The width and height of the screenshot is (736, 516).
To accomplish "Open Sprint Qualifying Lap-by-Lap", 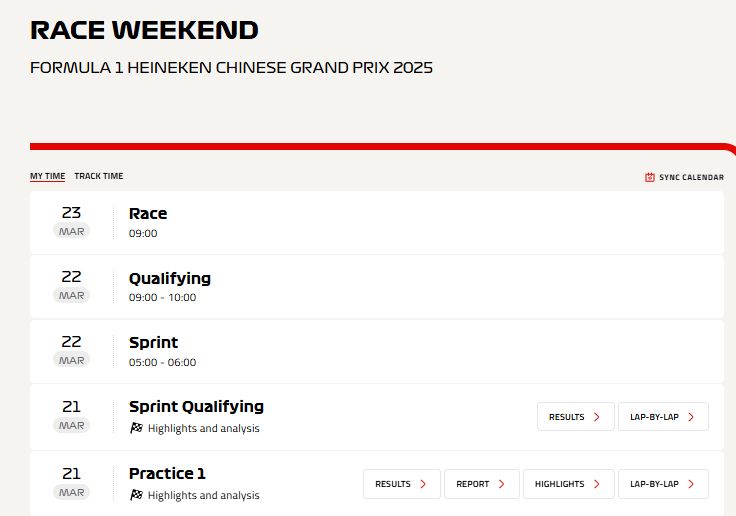I will coord(663,416).
